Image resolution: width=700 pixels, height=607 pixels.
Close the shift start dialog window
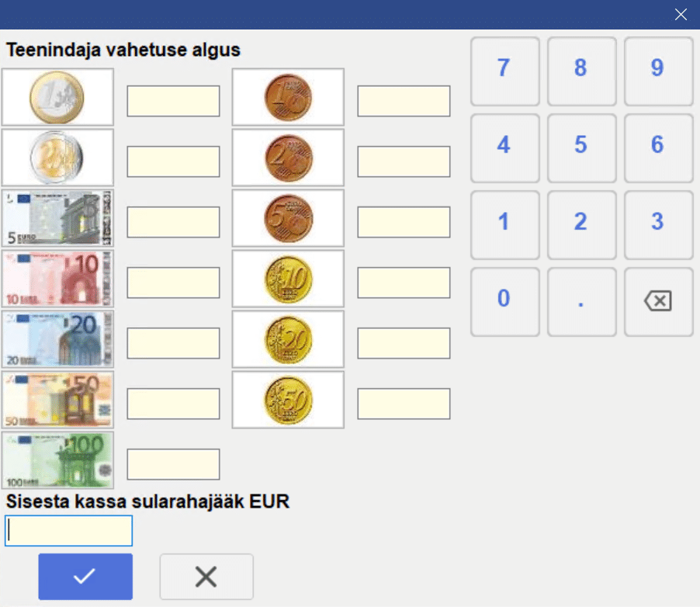point(681,15)
